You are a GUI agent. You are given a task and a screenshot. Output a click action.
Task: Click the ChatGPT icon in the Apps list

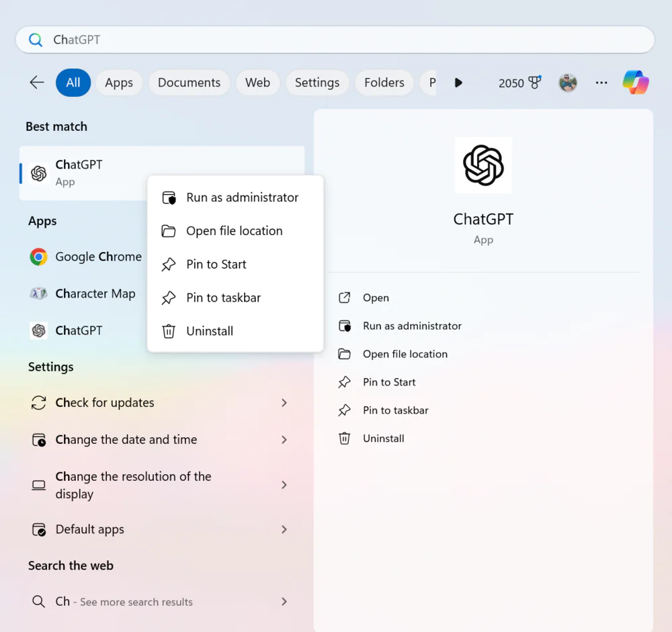pos(38,330)
